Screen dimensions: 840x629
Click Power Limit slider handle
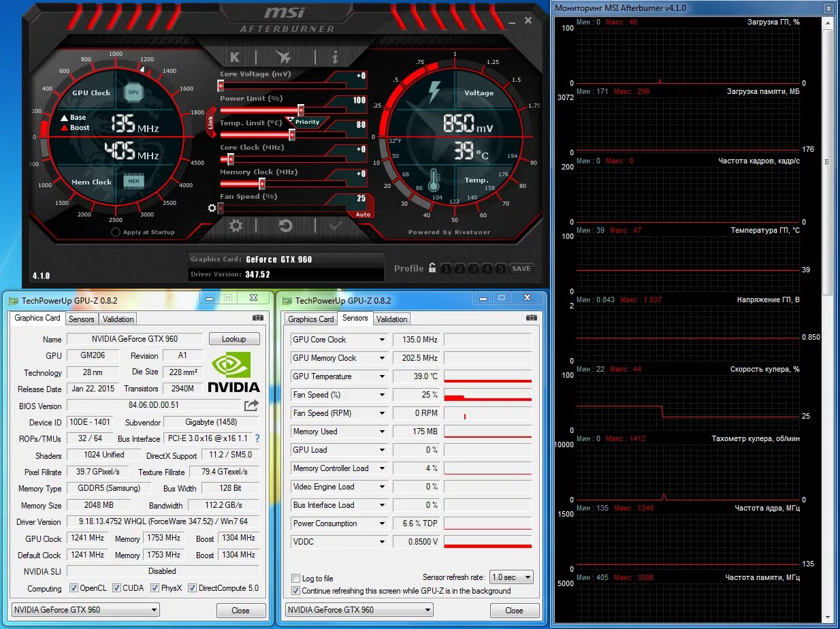click(x=300, y=110)
